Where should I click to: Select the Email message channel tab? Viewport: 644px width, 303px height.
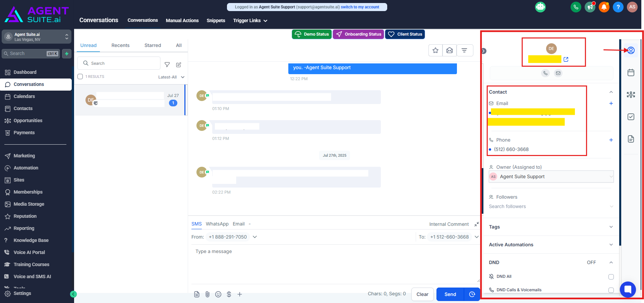pos(239,224)
